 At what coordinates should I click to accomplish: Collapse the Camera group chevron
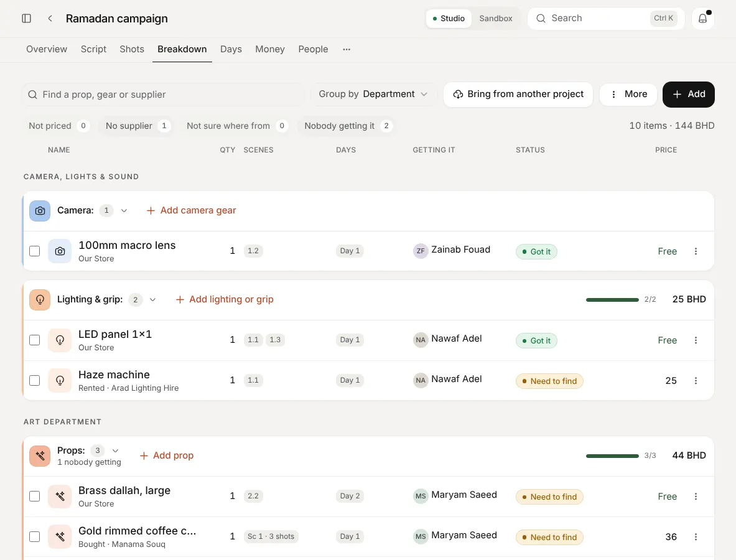point(124,211)
